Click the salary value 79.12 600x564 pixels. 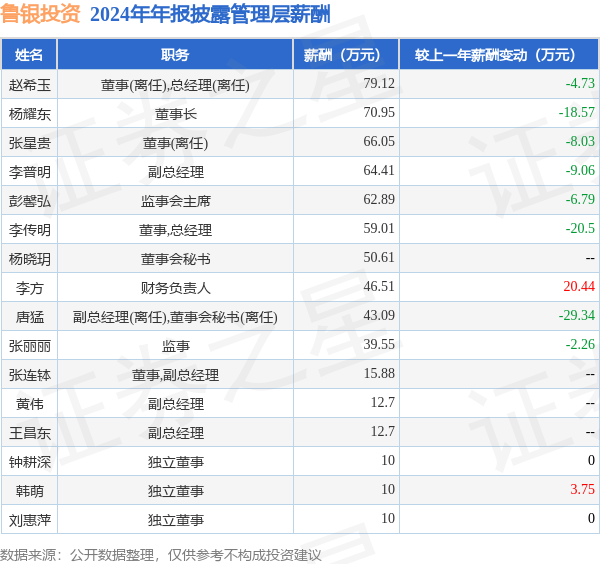(x=379, y=83)
